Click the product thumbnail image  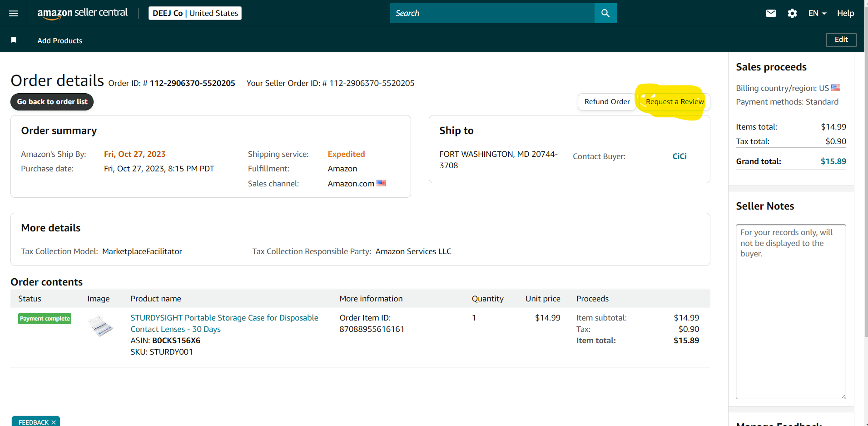pyautogui.click(x=100, y=326)
